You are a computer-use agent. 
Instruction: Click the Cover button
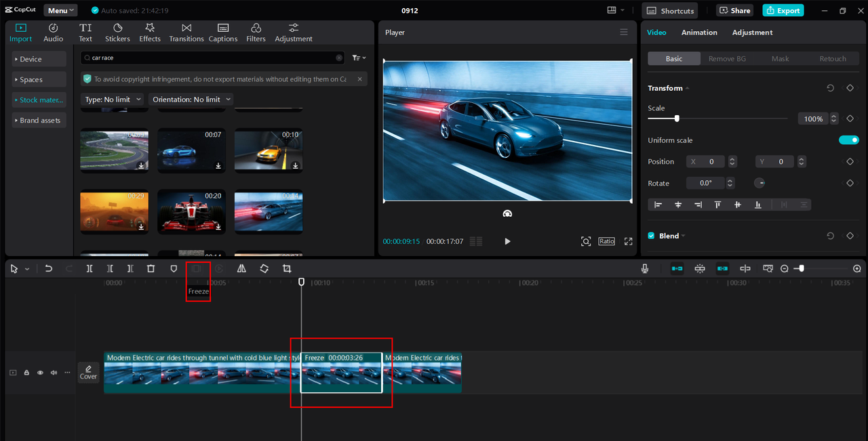click(88, 372)
